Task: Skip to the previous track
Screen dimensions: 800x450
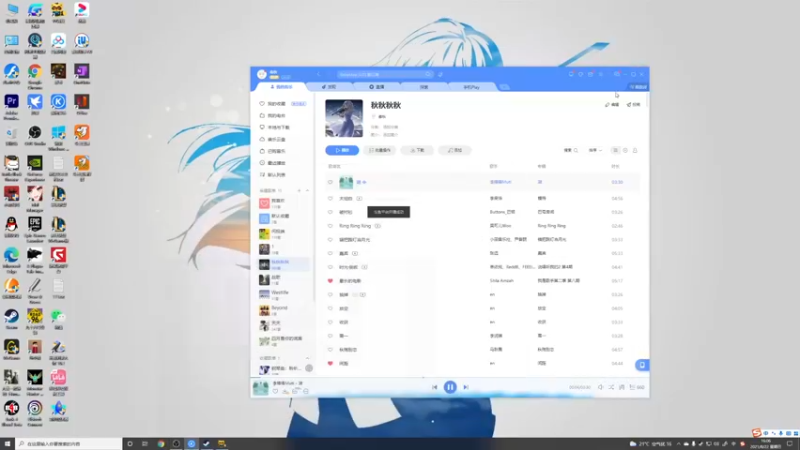Action: 434,387
